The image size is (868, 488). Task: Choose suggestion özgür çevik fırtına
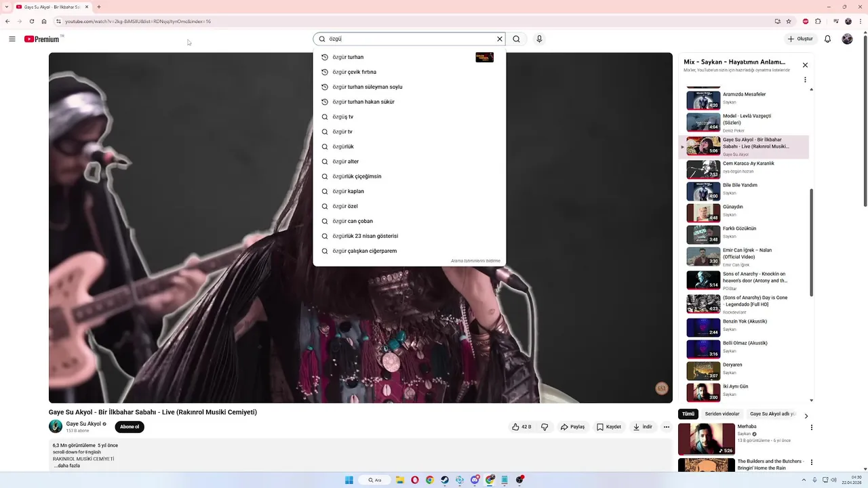point(409,72)
